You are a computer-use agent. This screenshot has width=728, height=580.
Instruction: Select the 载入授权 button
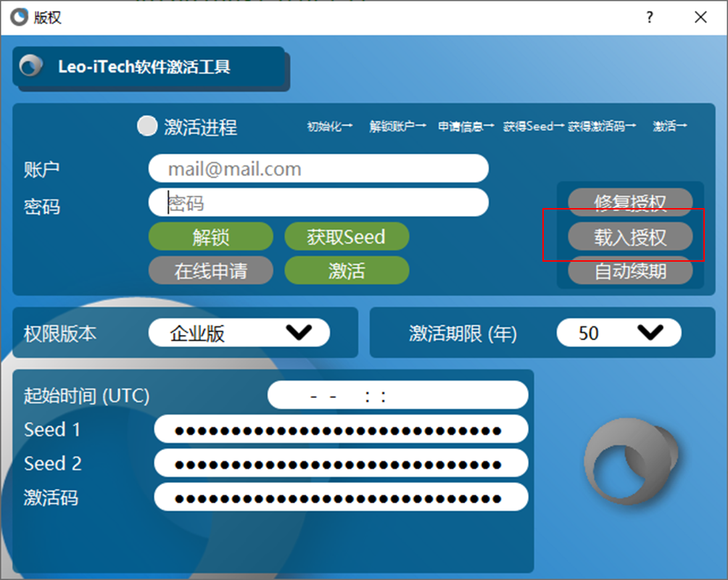(x=629, y=237)
